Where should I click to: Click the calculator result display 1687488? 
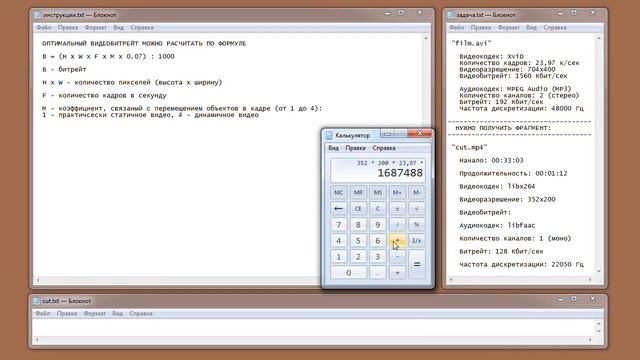(400, 173)
